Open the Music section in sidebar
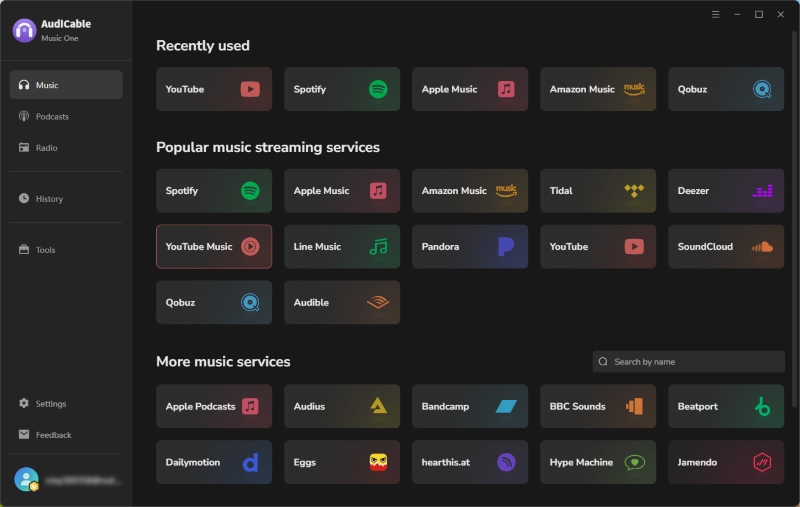Viewport: 800px width, 507px height. [x=66, y=85]
